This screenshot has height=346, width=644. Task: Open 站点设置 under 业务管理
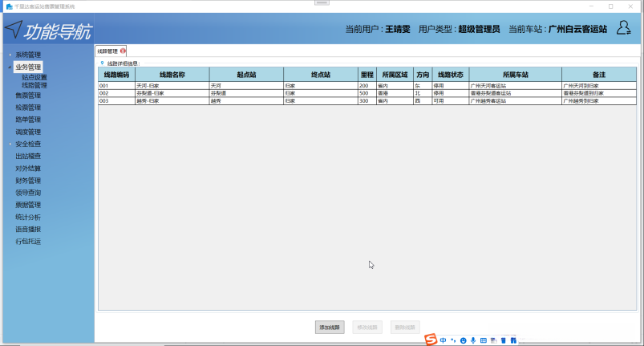click(x=34, y=77)
